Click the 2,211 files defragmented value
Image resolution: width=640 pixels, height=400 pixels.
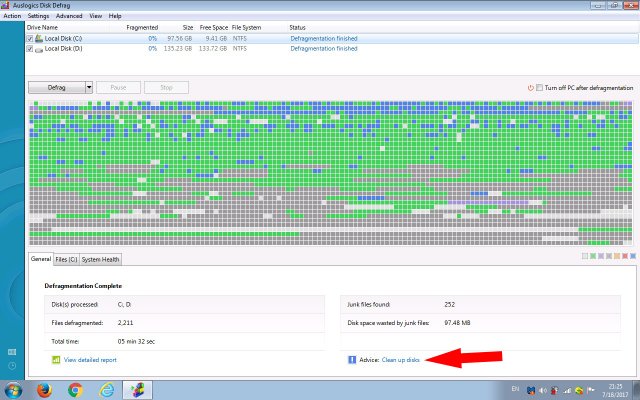pyautogui.click(x=125, y=323)
